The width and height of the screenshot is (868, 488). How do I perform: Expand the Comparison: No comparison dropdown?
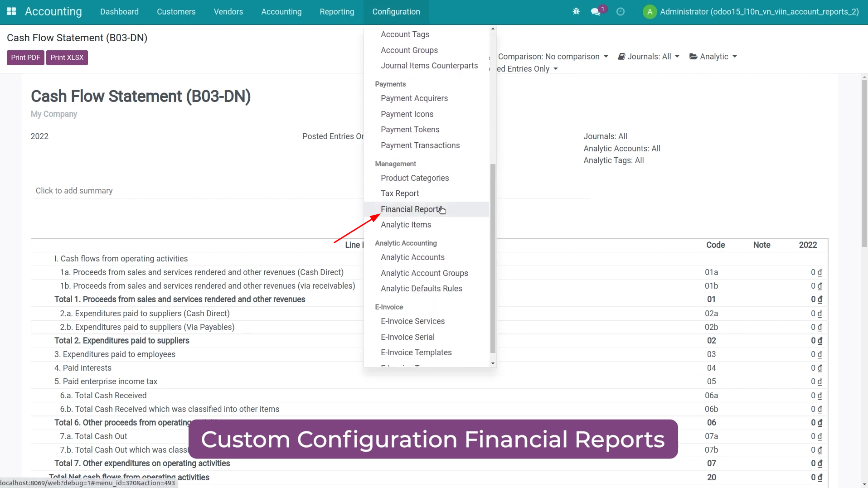553,57
